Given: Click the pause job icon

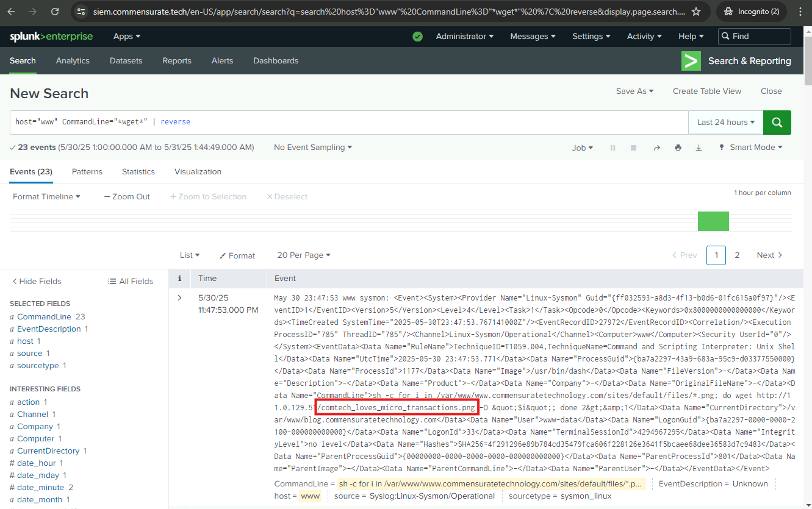Looking at the screenshot, I should 613,148.
